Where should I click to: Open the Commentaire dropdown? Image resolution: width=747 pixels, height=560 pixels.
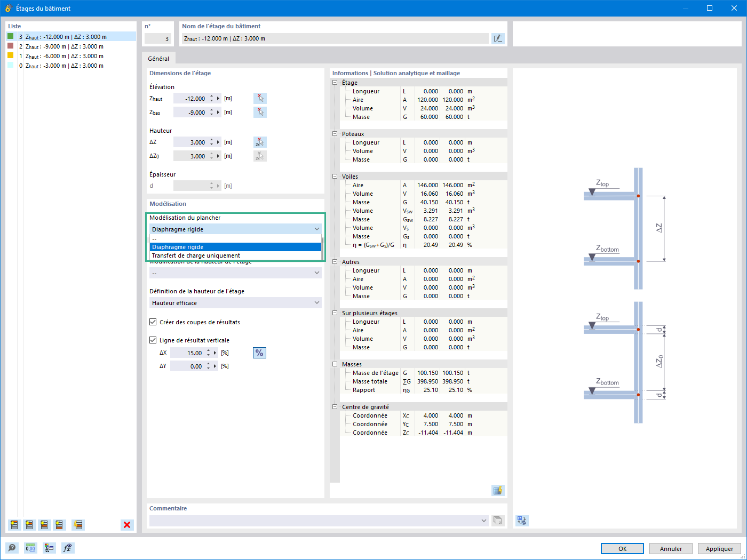coord(484,521)
